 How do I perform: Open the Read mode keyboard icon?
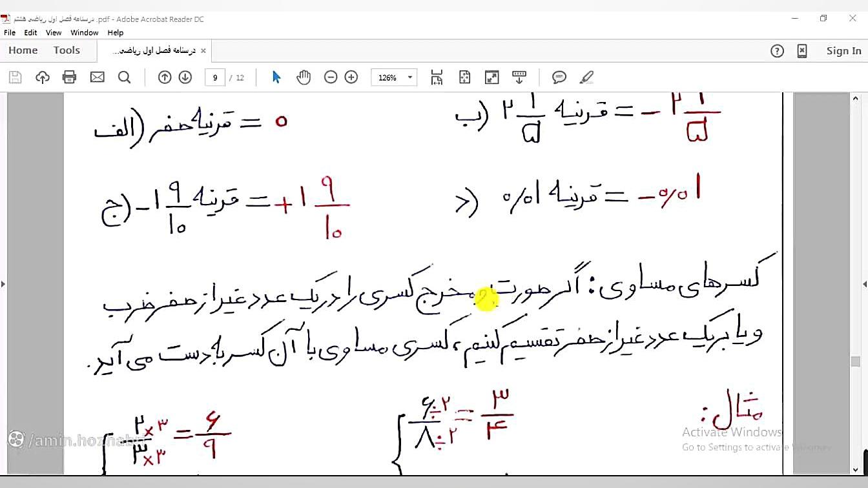point(519,77)
